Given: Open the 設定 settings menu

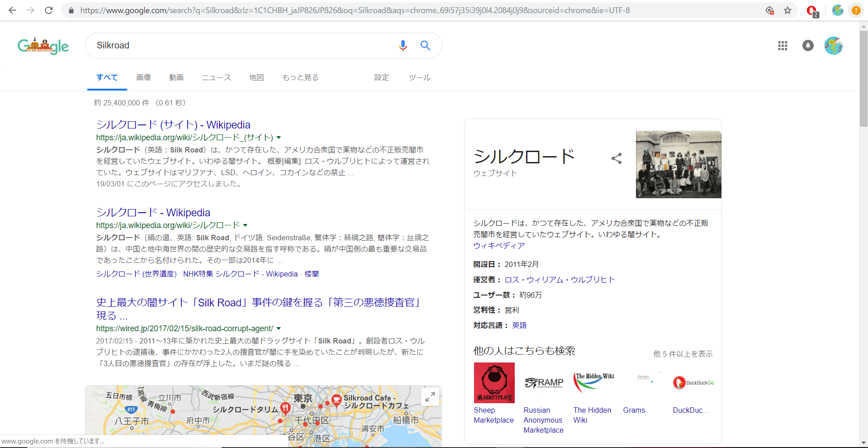Looking at the screenshot, I should (x=381, y=77).
